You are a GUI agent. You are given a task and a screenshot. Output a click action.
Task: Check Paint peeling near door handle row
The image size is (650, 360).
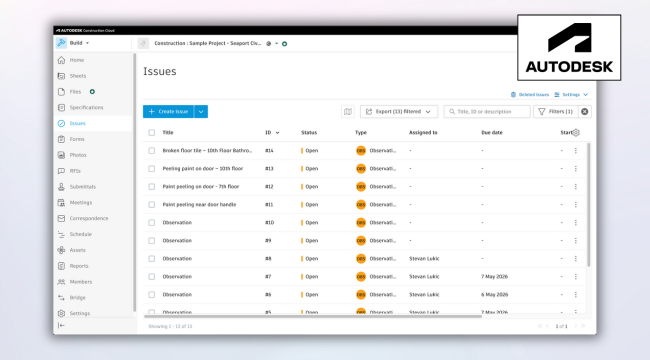click(x=152, y=204)
